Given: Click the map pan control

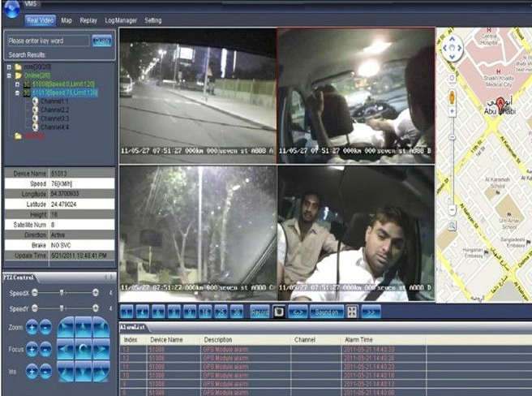Looking at the screenshot, I should coord(452,48).
